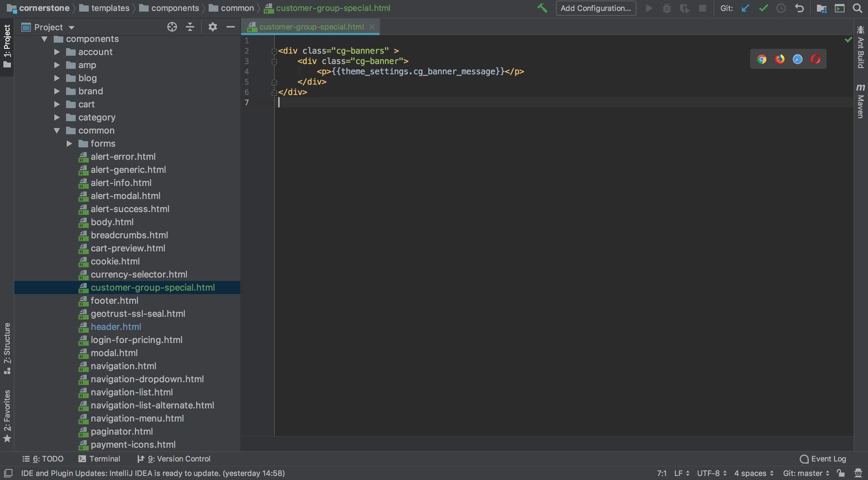Toggle the read-only lock icon in status bar
Screen dimensions: 868x480
pos(841,473)
